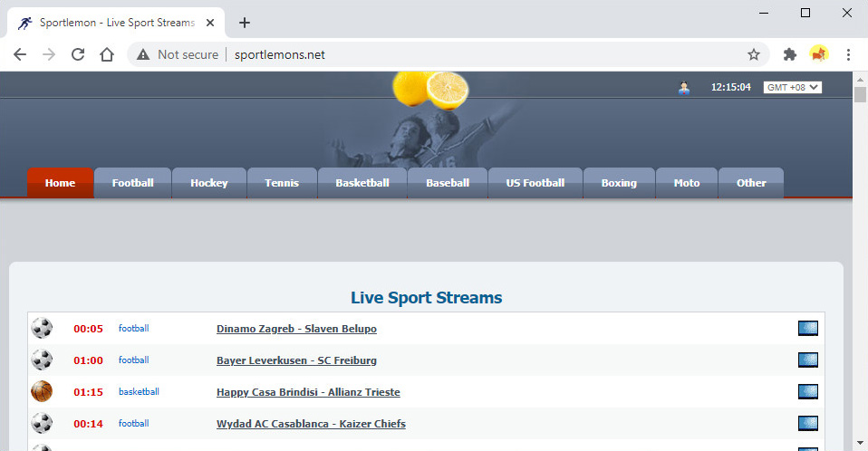868x451 pixels.
Task: Click football category link in Bayer Leverkusen row
Action: 133,360
